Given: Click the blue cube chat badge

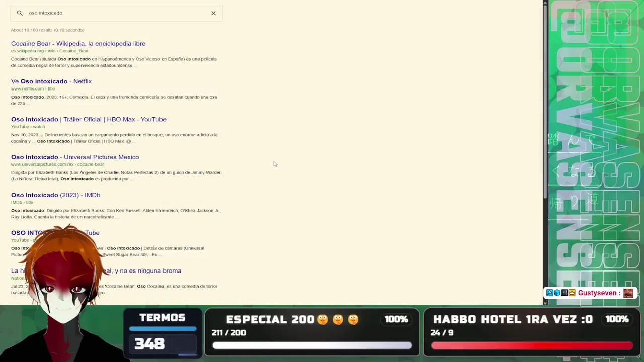Looking at the screenshot, I should click(x=557, y=293).
